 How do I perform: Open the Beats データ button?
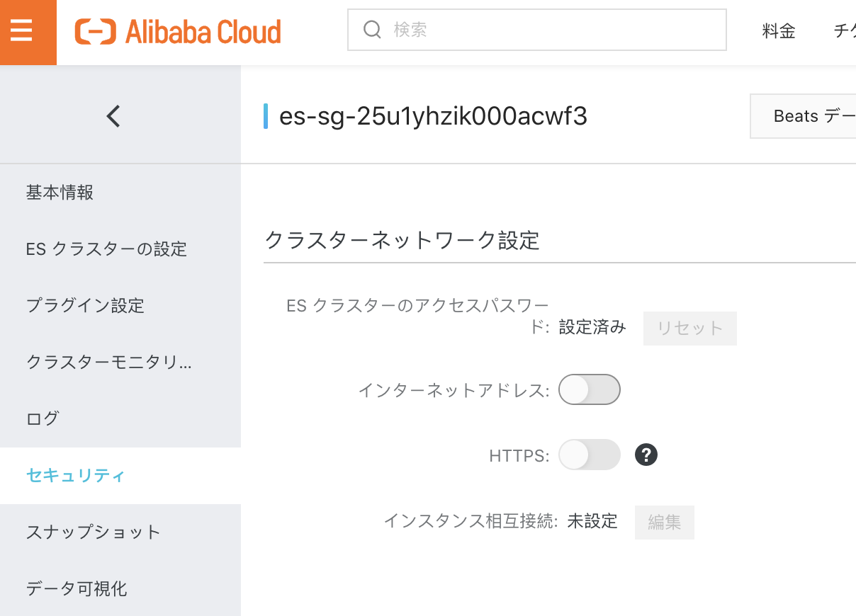(x=808, y=115)
